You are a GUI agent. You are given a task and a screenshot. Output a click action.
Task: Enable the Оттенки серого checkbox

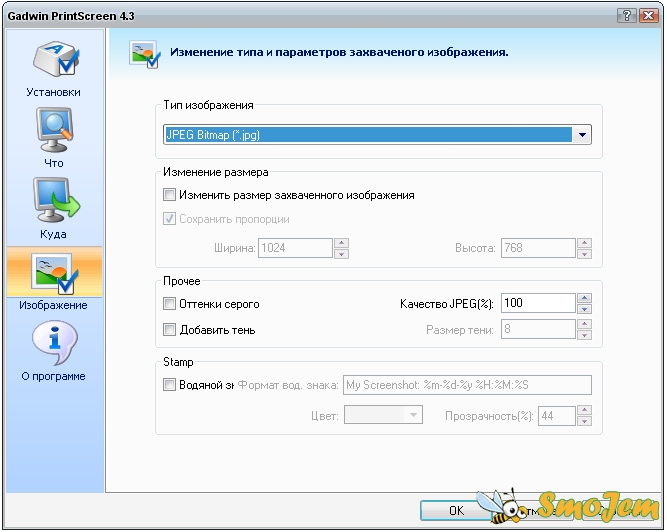click(x=169, y=304)
